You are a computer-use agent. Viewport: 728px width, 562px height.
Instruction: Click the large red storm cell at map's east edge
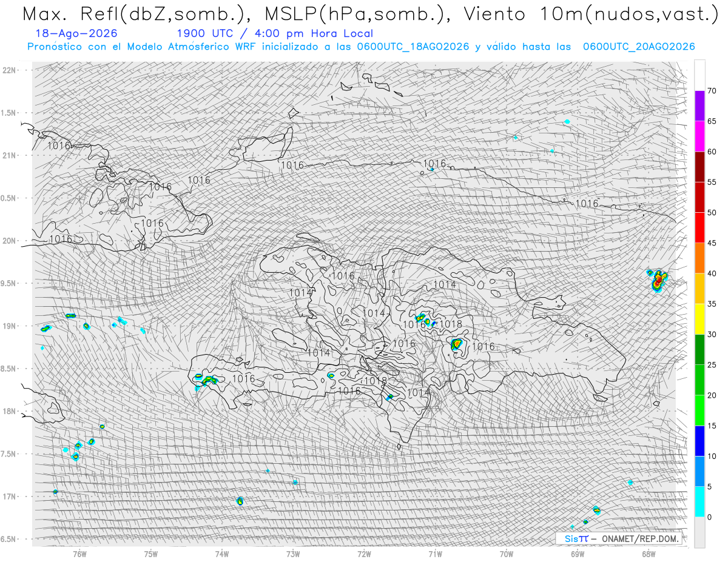(658, 280)
